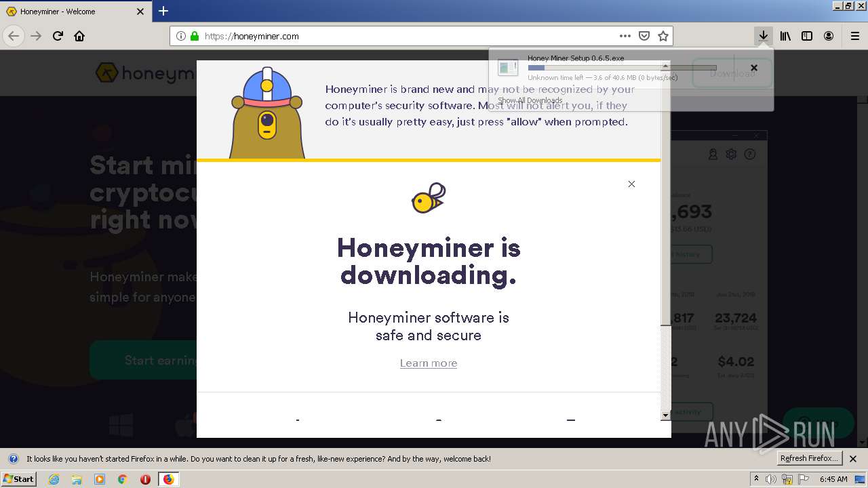Reload the Honeyminer page

58,36
